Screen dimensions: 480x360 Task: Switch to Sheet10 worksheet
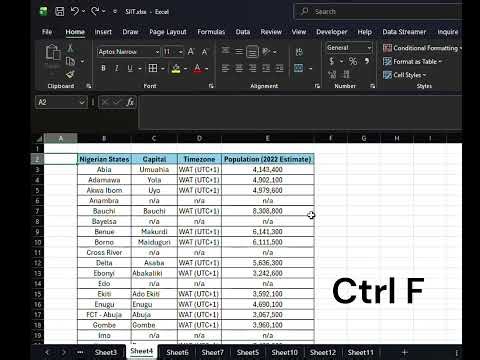pos(284,352)
